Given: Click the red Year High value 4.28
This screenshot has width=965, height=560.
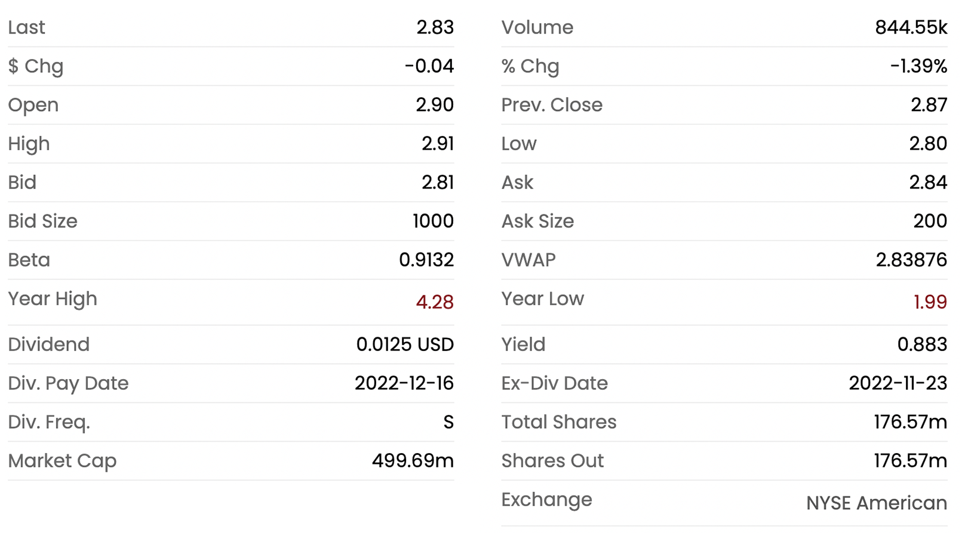Looking at the screenshot, I should [x=435, y=302].
